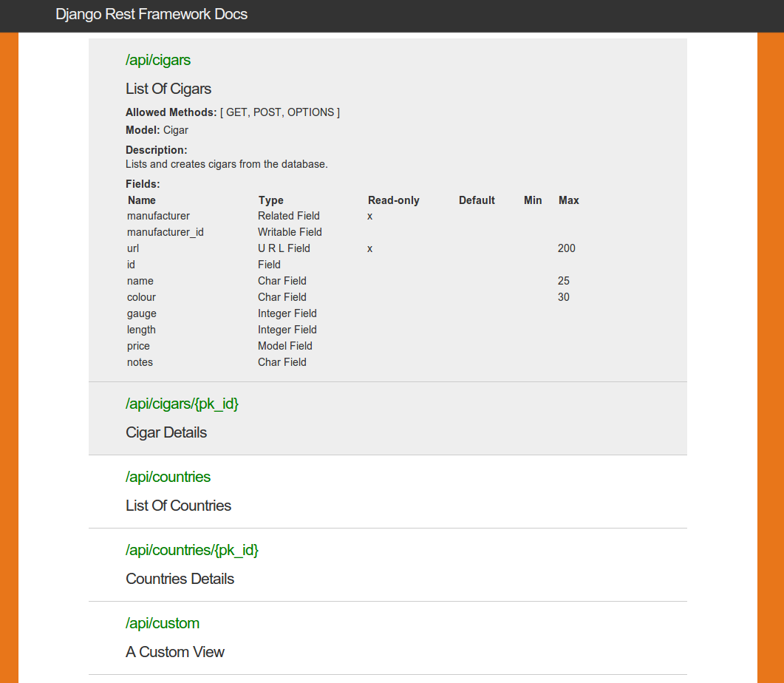The width and height of the screenshot is (784, 683).
Task: Open the url field details
Action: pyautogui.click(x=133, y=248)
